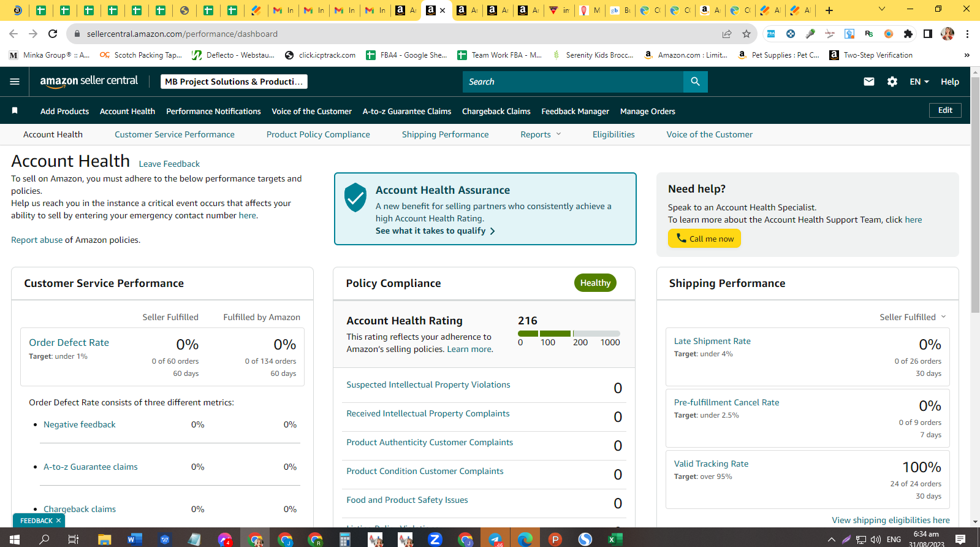The width and height of the screenshot is (980, 547).
Task: Click See what it takes to qualify
Action: tap(435, 231)
